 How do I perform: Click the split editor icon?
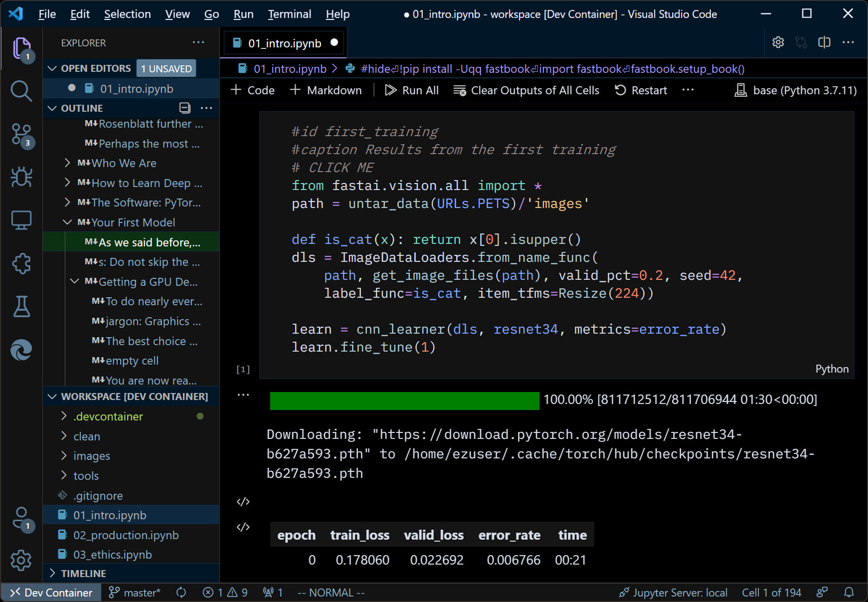(824, 42)
